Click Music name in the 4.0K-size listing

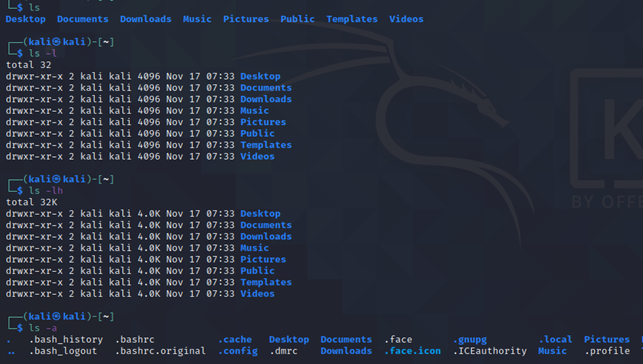254,248
